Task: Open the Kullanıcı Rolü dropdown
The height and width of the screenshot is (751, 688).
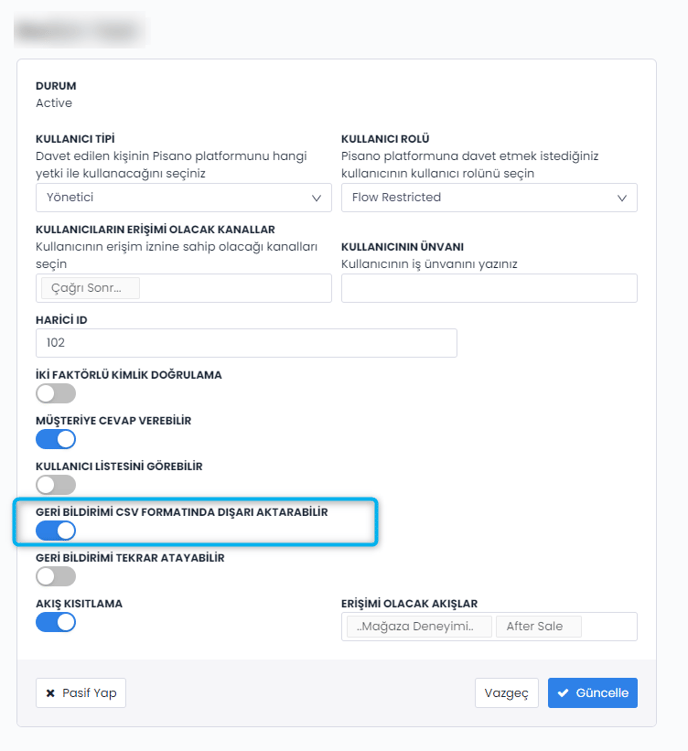Action: click(489, 197)
